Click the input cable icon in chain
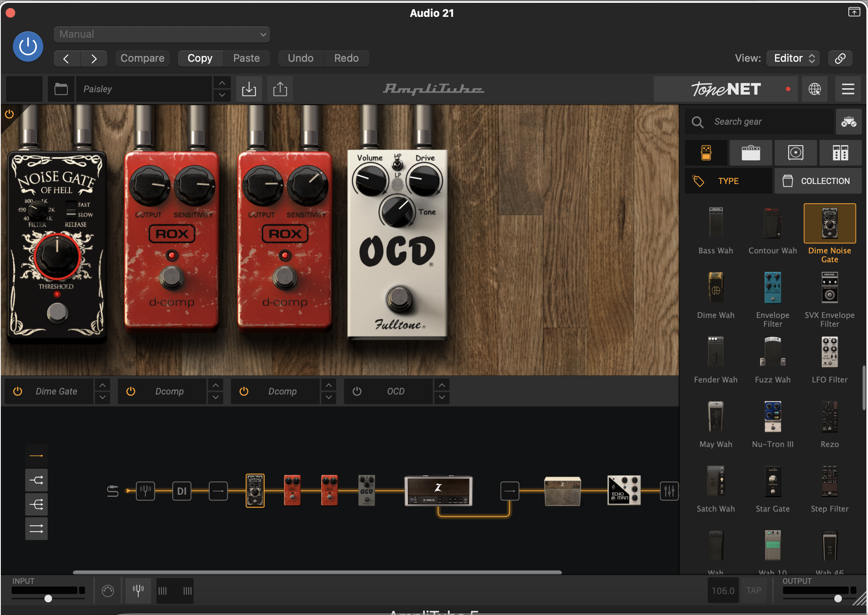The height and width of the screenshot is (615, 868). [x=113, y=491]
